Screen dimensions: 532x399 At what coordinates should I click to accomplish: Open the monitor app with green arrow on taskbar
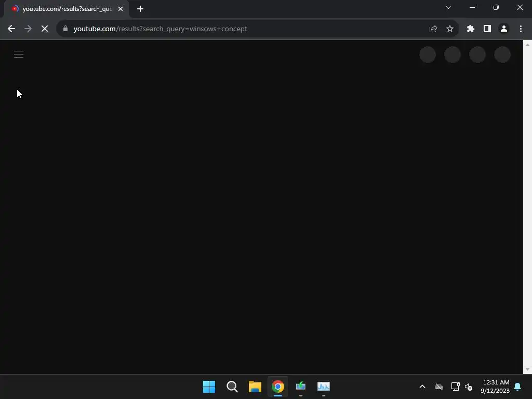301,387
